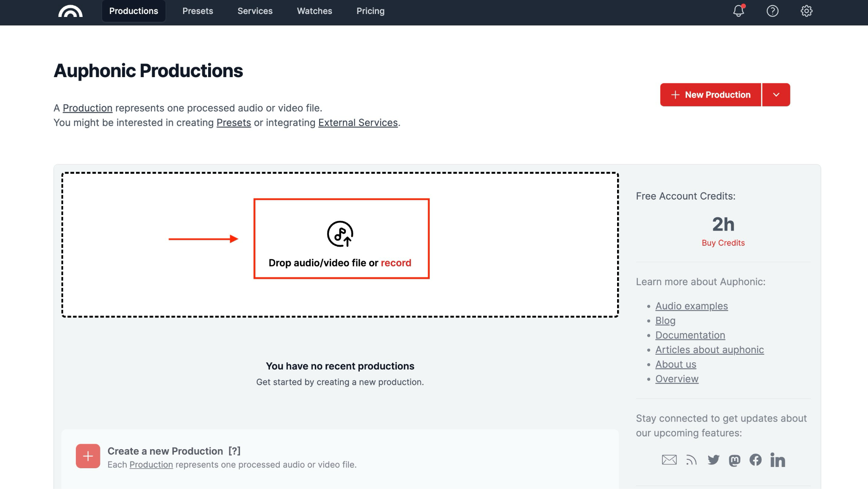Open the Twitter icon
Image resolution: width=868 pixels, height=489 pixels.
click(x=713, y=460)
